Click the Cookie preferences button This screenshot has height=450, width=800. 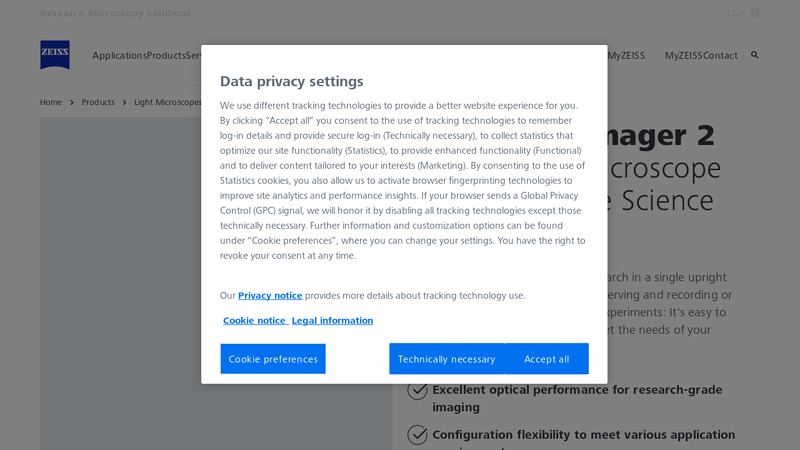tap(273, 359)
